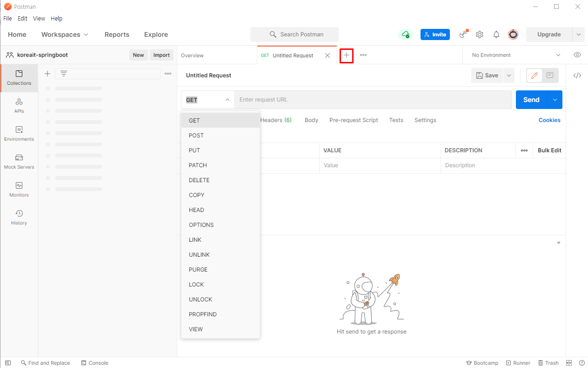Switch to build mode pencil icon
Image resolution: width=588 pixels, height=368 pixels.
point(535,75)
